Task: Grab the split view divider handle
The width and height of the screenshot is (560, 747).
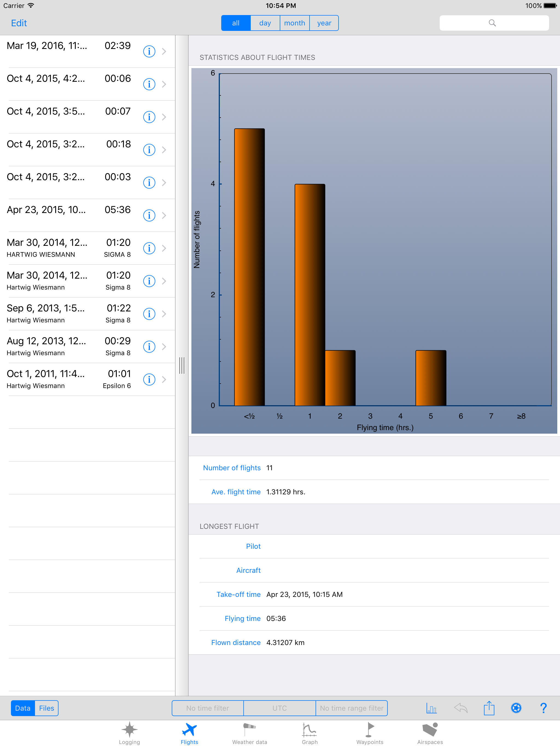Action: click(x=182, y=365)
